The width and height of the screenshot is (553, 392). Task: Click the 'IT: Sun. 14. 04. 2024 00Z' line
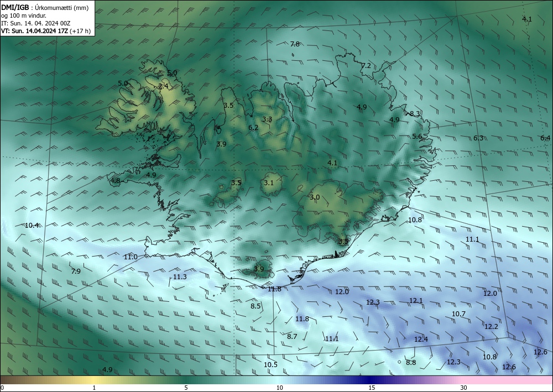35,23
